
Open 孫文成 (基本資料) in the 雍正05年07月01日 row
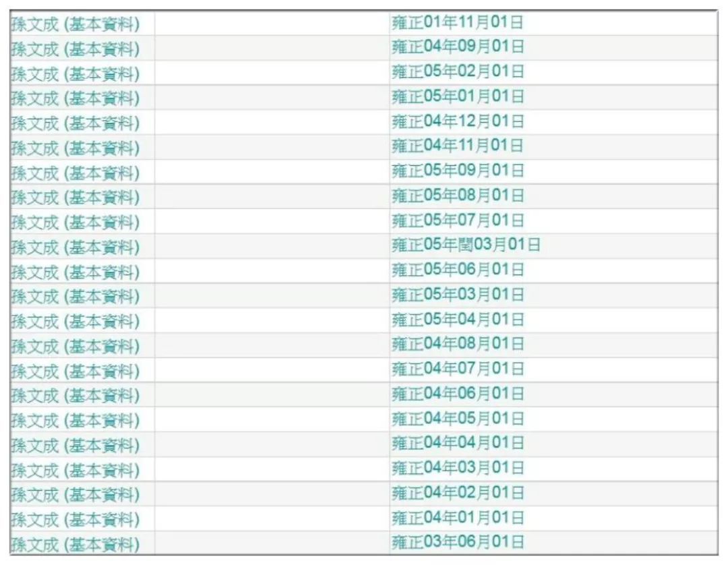pyautogui.click(x=75, y=222)
